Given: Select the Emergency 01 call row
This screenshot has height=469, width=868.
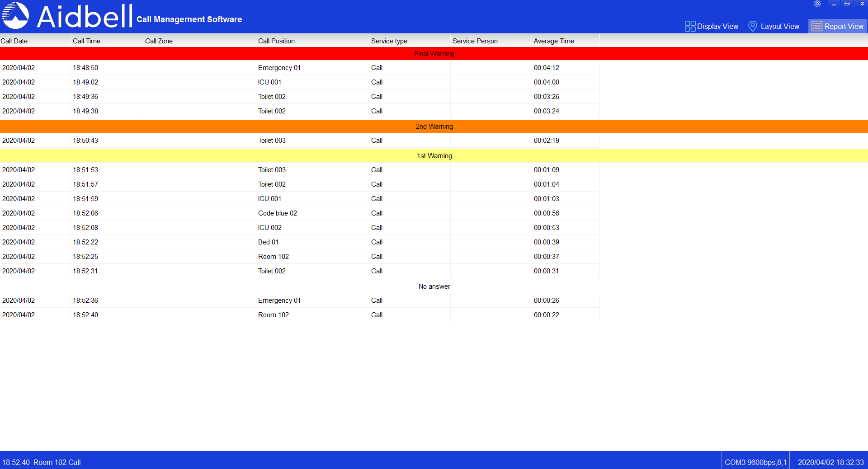Looking at the screenshot, I should click(x=279, y=68).
